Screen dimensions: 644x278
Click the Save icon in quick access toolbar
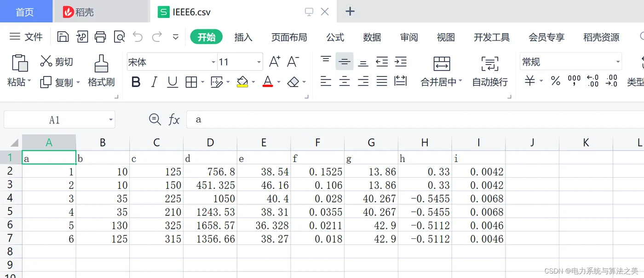tap(63, 37)
